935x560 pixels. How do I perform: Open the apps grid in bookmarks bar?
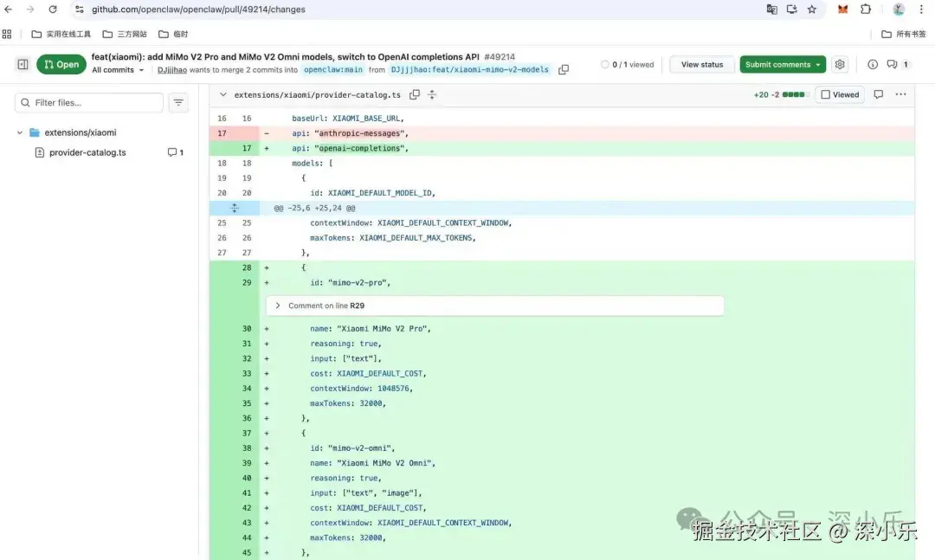tap(7, 34)
